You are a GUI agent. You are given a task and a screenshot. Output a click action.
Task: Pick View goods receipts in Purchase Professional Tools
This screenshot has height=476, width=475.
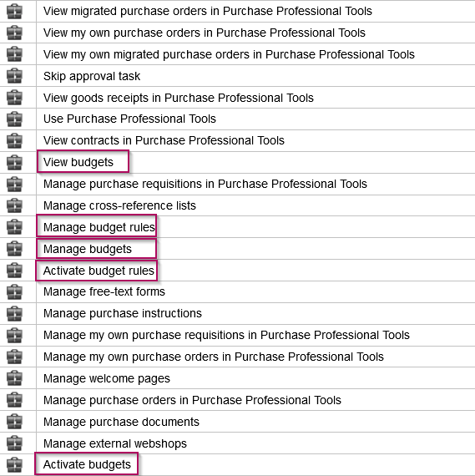coord(179,98)
